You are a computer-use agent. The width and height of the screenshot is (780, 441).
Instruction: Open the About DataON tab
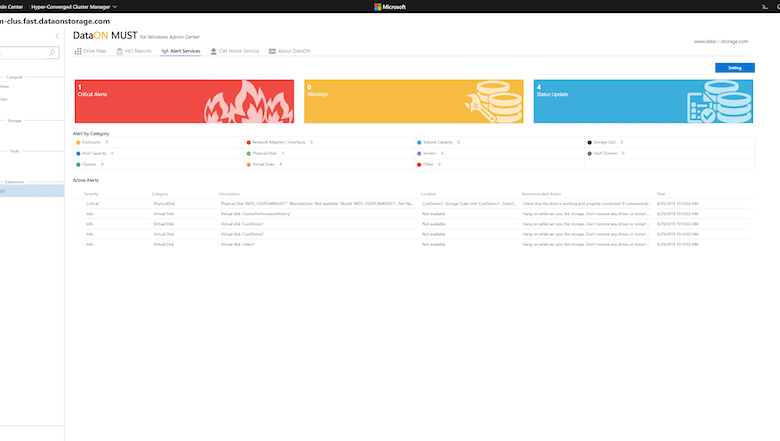(x=290, y=51)
